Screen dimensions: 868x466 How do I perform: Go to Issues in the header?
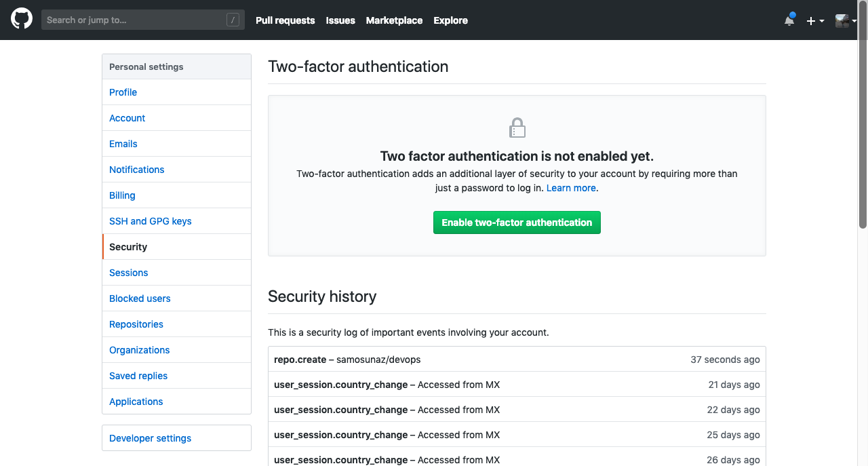click(340, 20)
